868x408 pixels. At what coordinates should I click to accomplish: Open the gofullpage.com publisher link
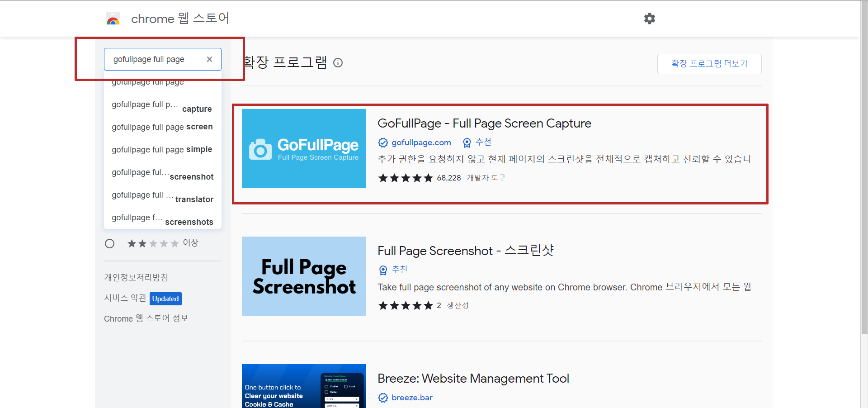(421, 142)
